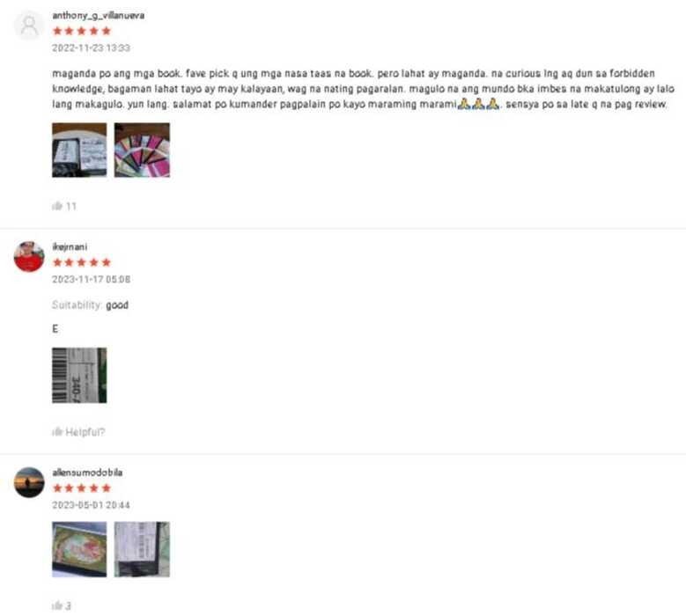Open allensumodobila's shipping label photo

coord(142,549)
